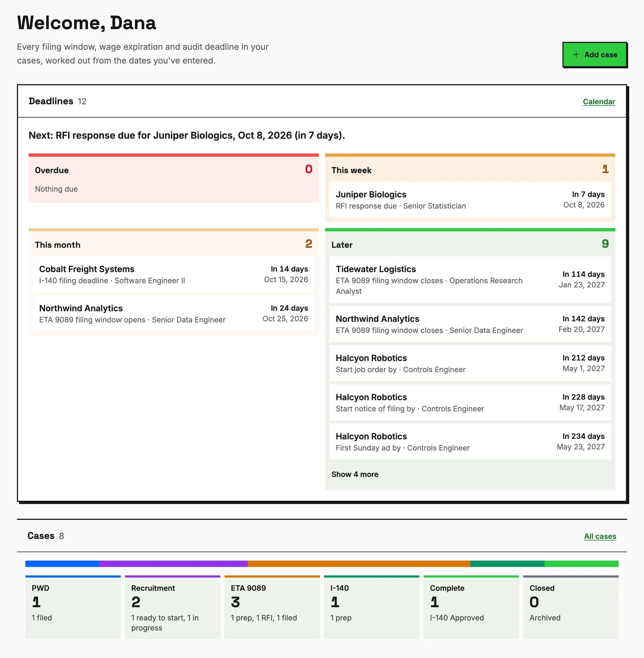
Task: Click the plus icon in Add case
Action: pos(576,55)
